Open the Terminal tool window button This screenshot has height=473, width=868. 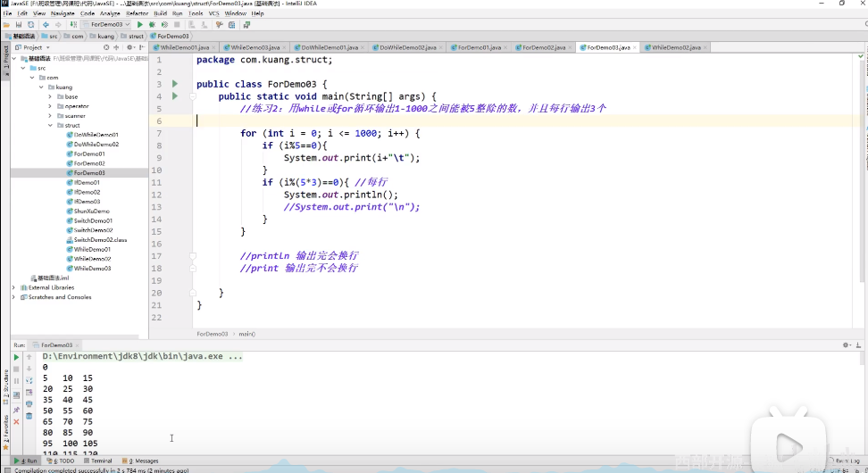pyautogui.click(x=98, y=461)
